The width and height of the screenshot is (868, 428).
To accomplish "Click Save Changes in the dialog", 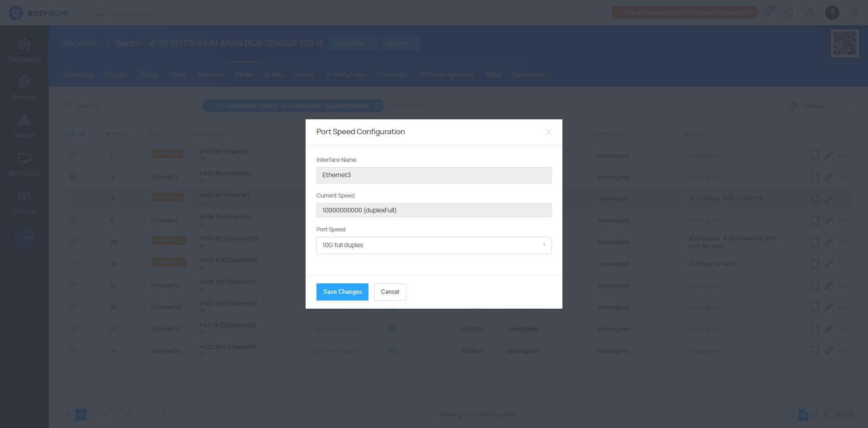I will [x=342, y=292].
